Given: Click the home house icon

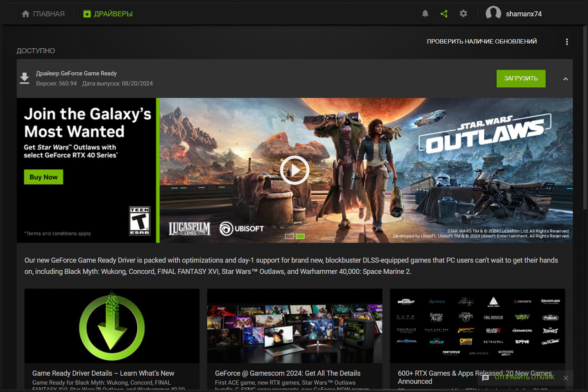Looking at the screenshot, I should point(26,14).
